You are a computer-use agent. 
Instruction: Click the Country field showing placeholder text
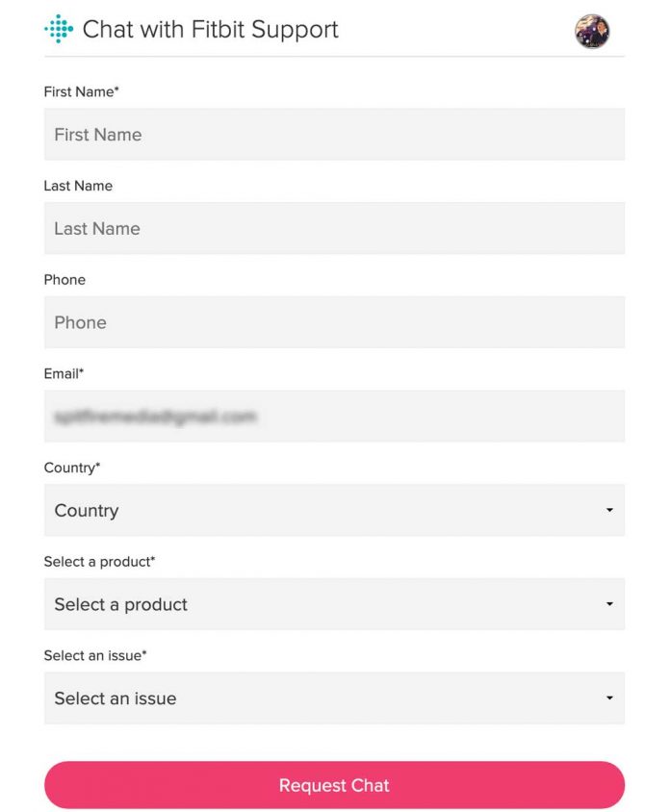87,510
